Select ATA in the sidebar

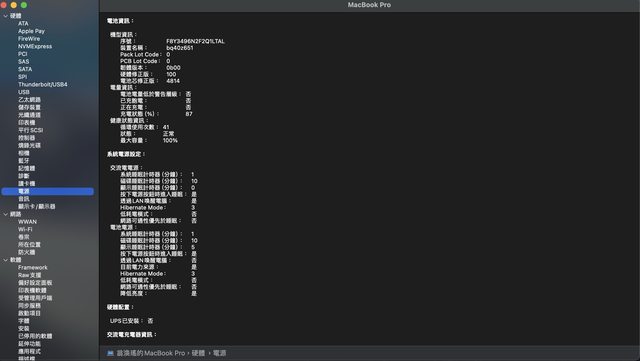coord(23,23)
